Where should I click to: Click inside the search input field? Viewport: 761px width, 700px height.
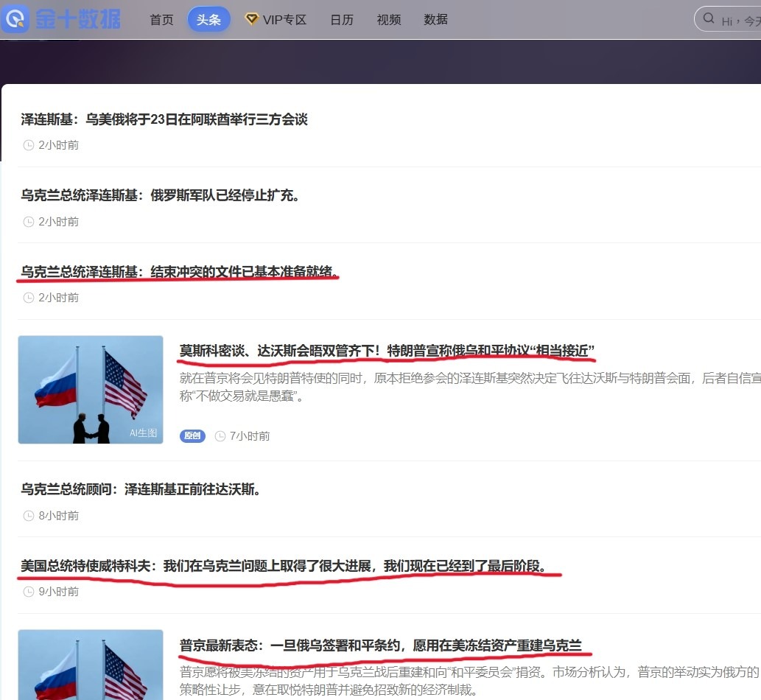pyautogui.click(x=740, y=20)
